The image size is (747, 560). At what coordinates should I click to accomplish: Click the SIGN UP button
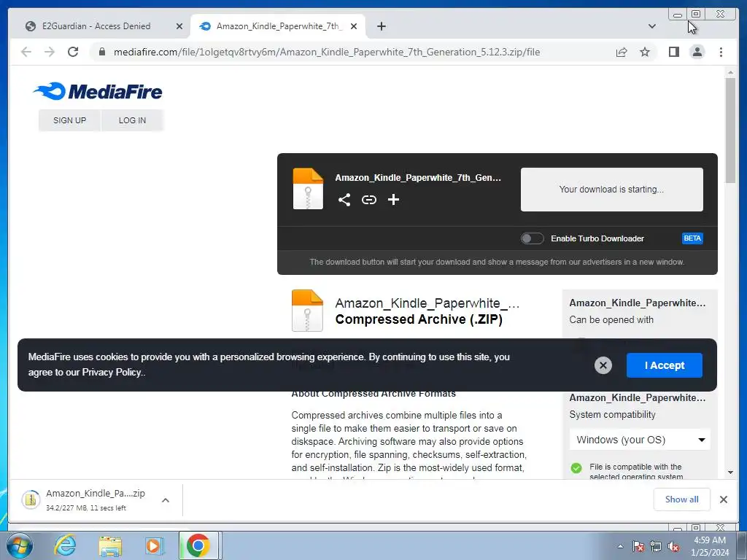(69, 120)
